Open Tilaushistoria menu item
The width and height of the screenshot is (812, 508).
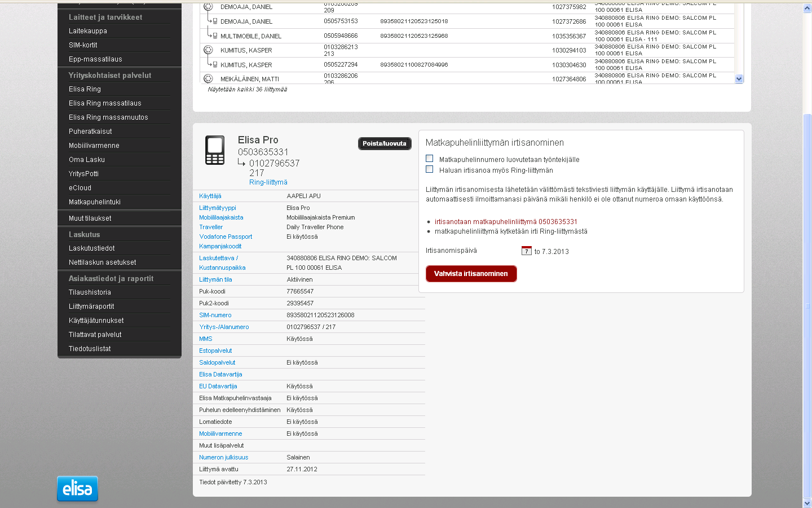coord(90,292)
